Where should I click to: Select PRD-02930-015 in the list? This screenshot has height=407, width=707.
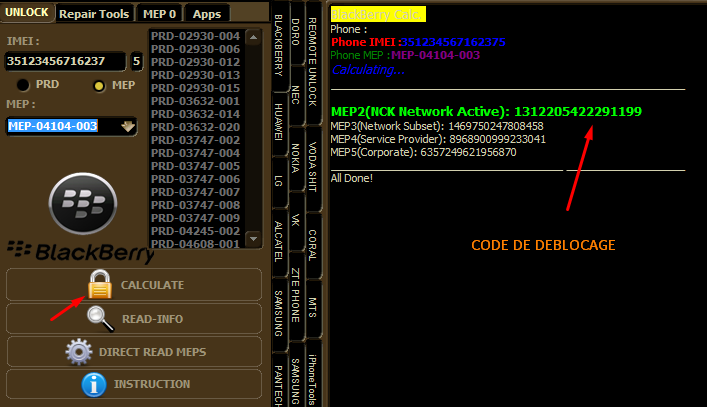pyautogui.click(x=195, y=88)
